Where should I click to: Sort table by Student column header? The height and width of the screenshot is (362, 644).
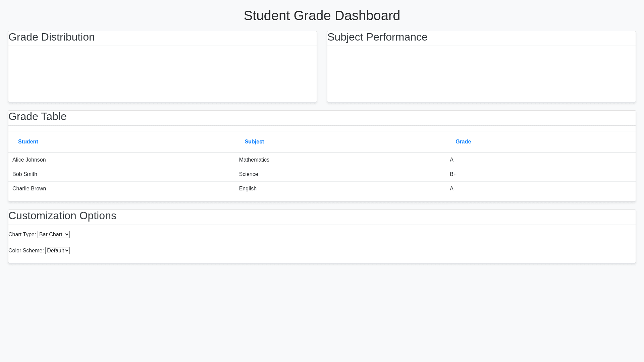click(28, 142)
